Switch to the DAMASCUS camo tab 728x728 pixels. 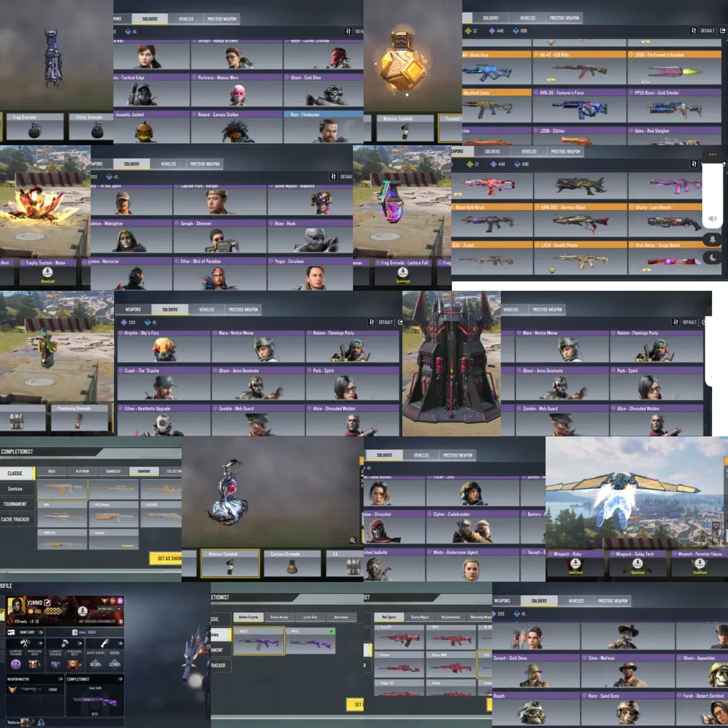tap(113, 471)
